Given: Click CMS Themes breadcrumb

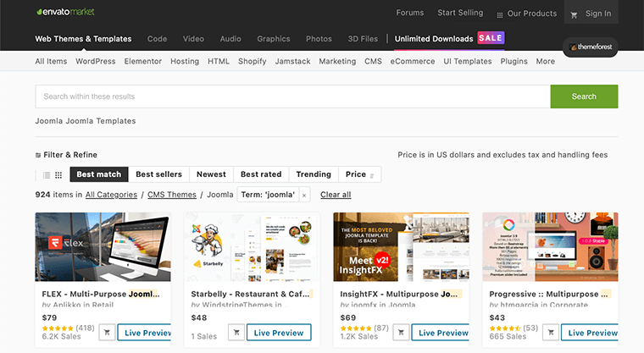Looking at the screenshot, I should tap(172, 195).
